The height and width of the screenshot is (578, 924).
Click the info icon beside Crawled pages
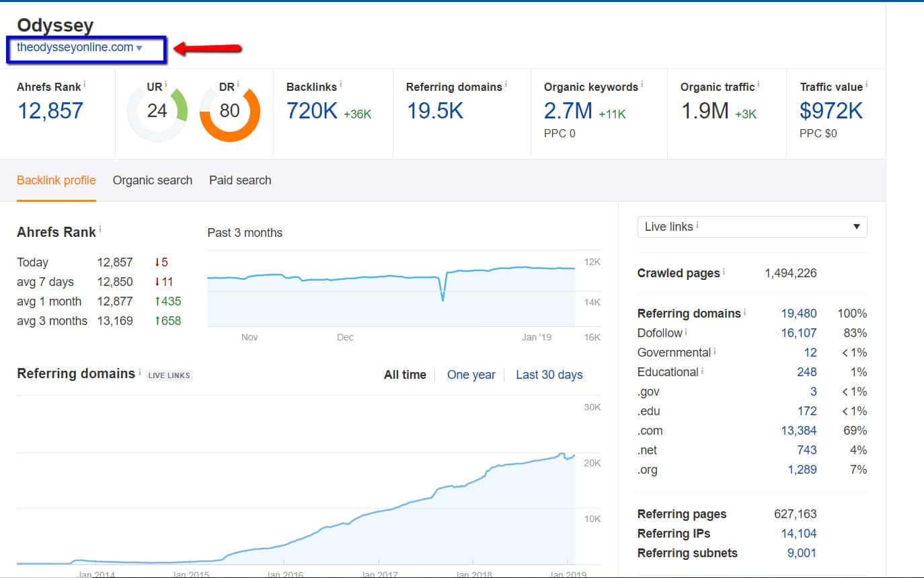click(x=724, y=272)
